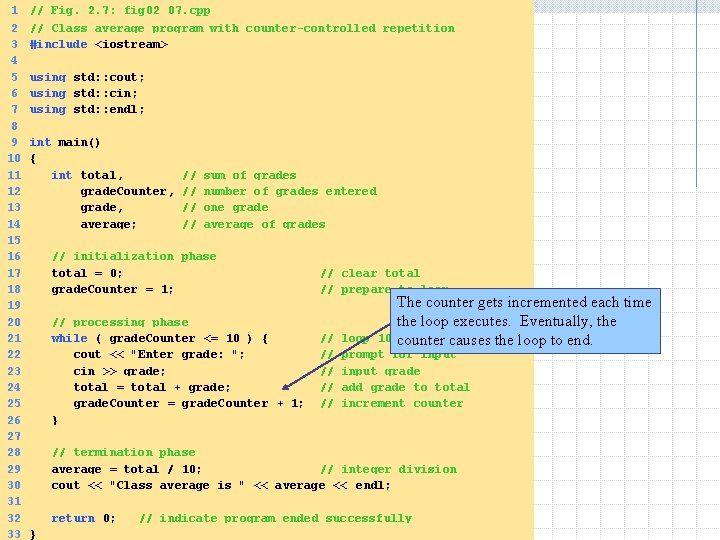Click the 'int total,' declaration on line 11
Viewport: 720px width, 540px height.
87,175
